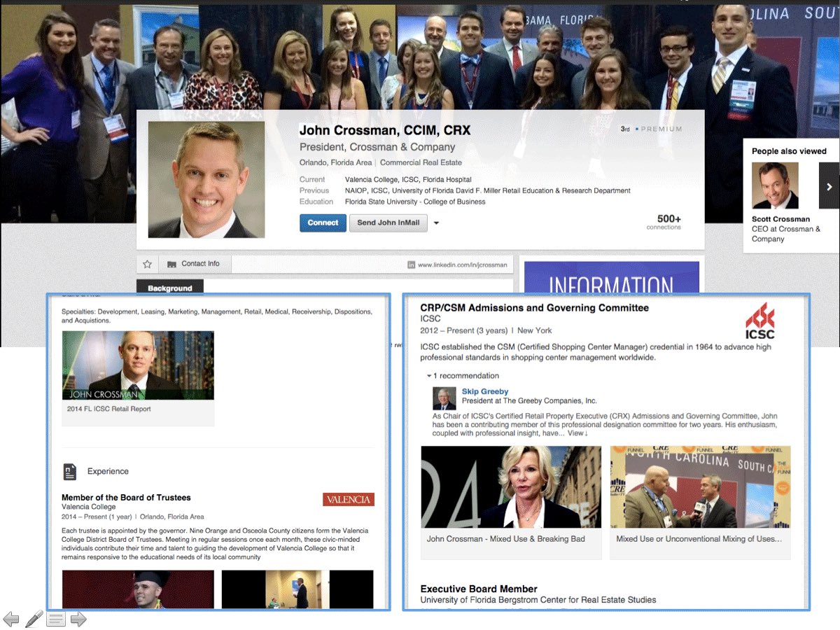Image resolution: width=840 pixels, height=630 pixels.
Task: Click Send John InMail button
Action: click(x=388, y=223)
